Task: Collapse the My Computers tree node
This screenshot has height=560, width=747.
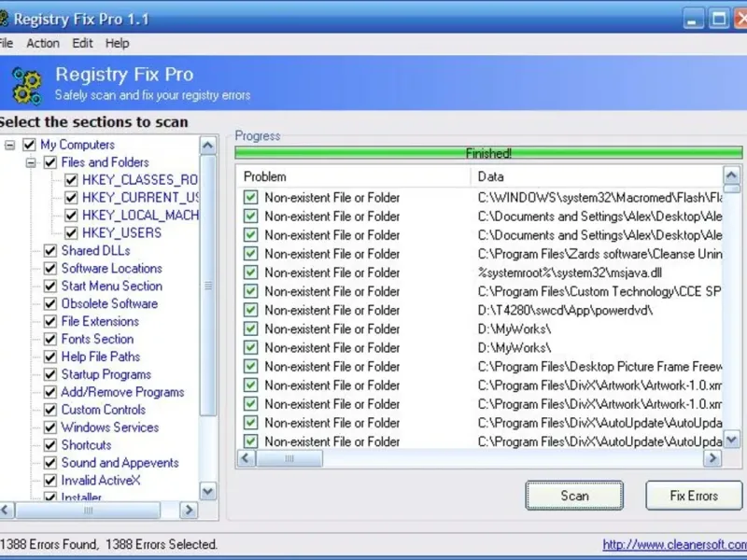Action: 10,145
